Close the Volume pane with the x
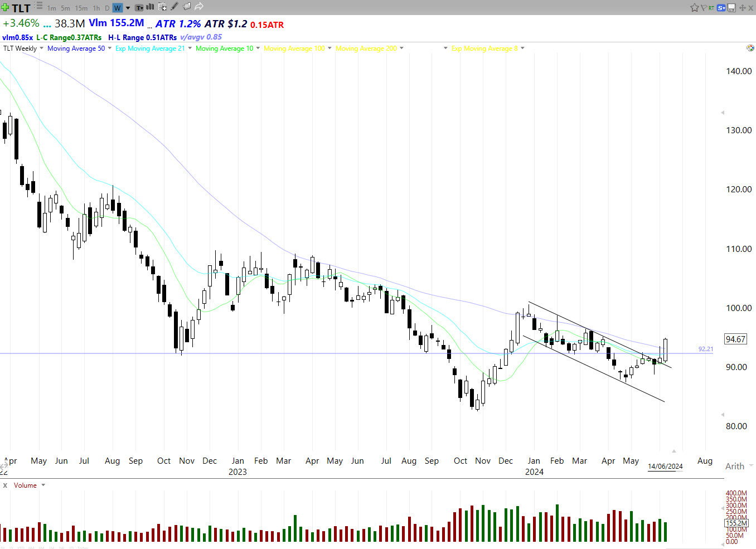 [5, 485]
